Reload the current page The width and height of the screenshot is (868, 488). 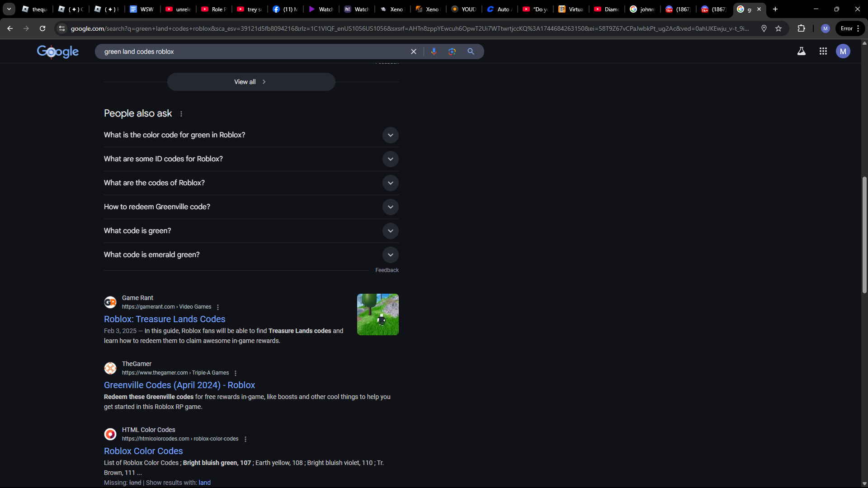click(x=42, y=28)
